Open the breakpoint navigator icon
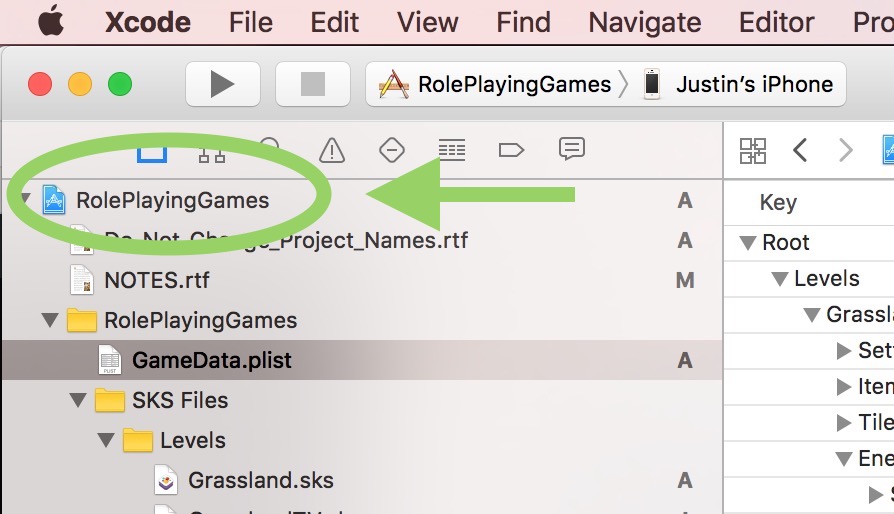 pyautogui.click(x=510, y=150)
